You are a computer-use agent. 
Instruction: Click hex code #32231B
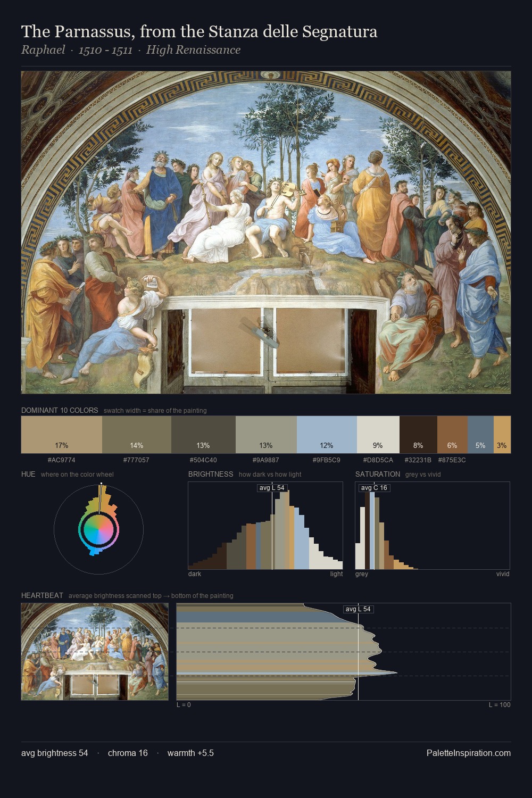coord(418,460)
